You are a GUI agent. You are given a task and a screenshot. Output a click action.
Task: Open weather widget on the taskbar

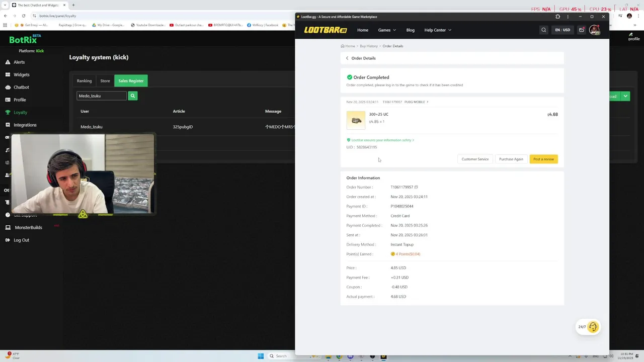[13, 356]
